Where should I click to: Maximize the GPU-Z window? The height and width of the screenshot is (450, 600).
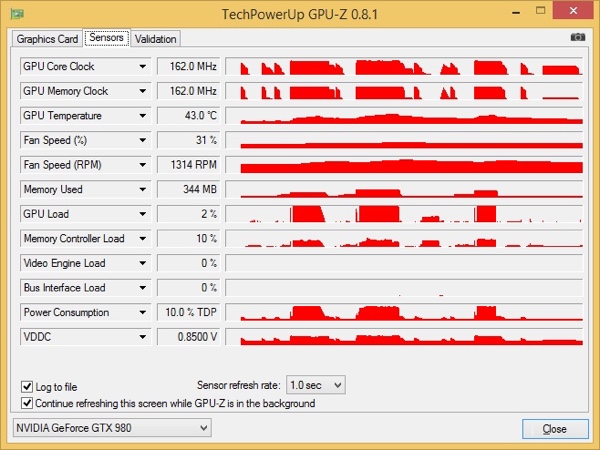(x=540, y=11)
